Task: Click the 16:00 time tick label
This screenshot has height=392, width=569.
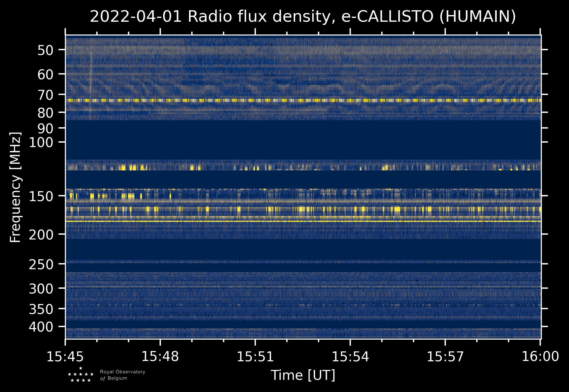Action: [x=540, y=357]
